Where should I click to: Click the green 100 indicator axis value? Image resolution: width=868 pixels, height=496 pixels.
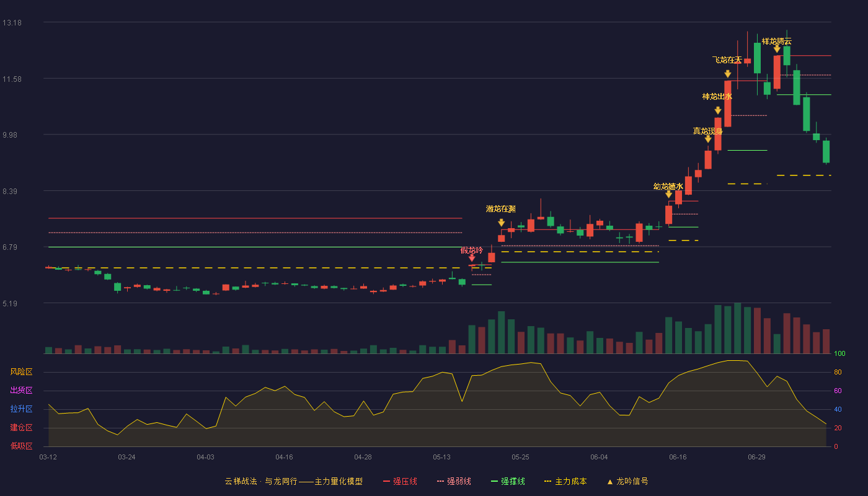click(839, 353)
